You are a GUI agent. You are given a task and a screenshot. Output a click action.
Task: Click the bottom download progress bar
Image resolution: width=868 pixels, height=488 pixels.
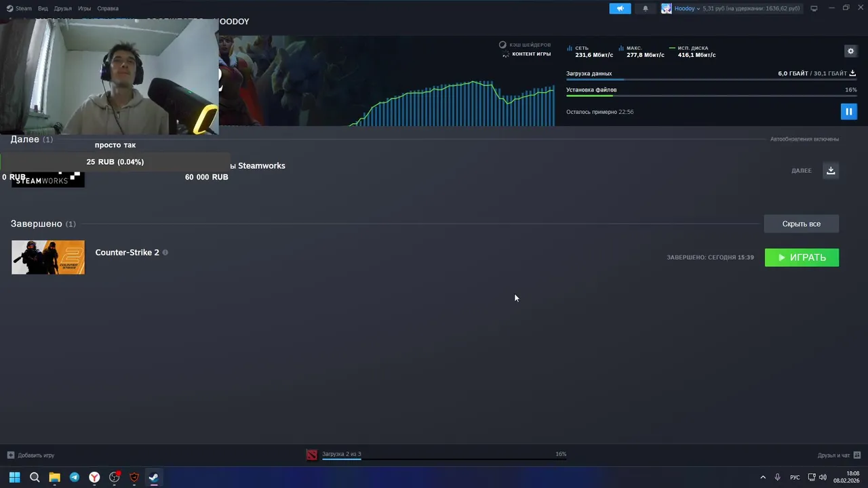point(444,460)
